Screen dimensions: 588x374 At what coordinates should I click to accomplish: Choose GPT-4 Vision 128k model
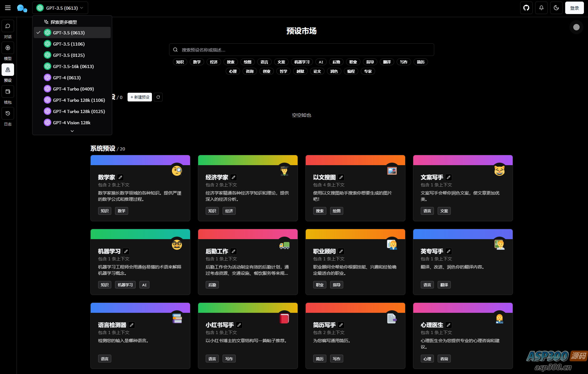pyautogui.click(x=72, y=123)
